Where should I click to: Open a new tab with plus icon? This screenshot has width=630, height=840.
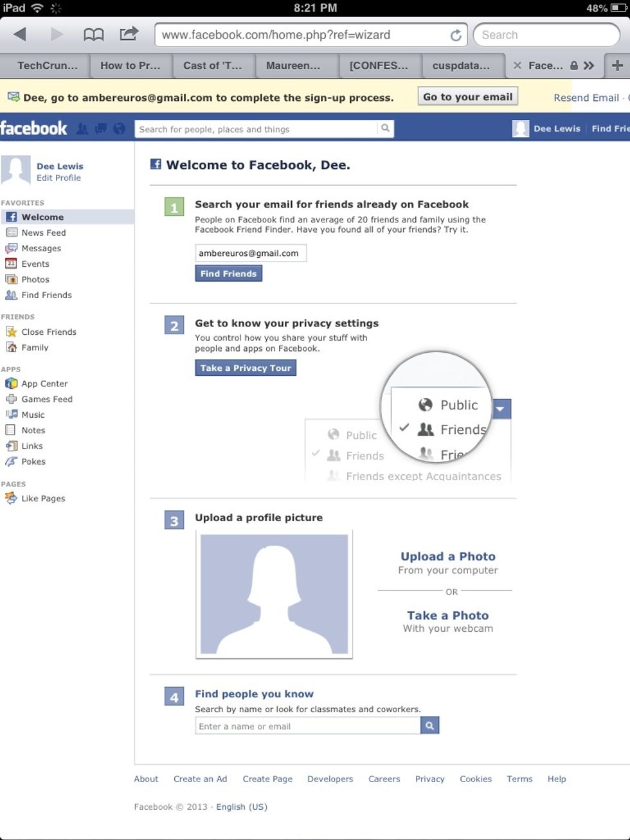(617, 66)
